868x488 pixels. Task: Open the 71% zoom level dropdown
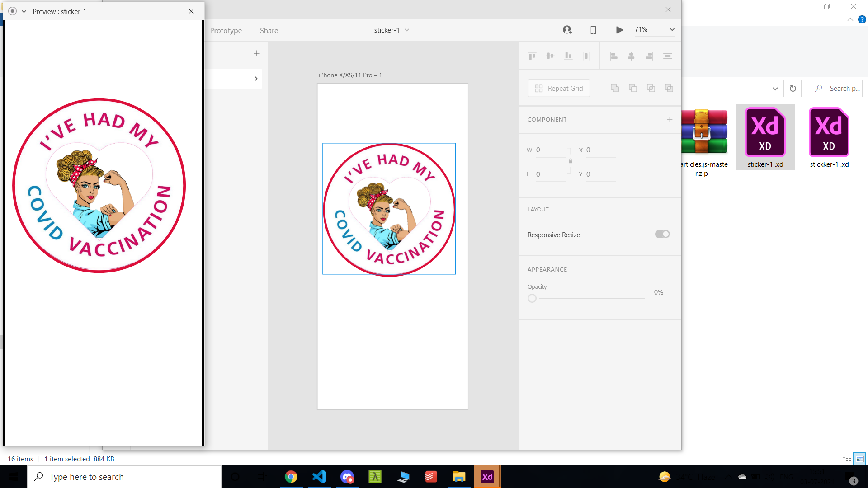pos(672,30)
